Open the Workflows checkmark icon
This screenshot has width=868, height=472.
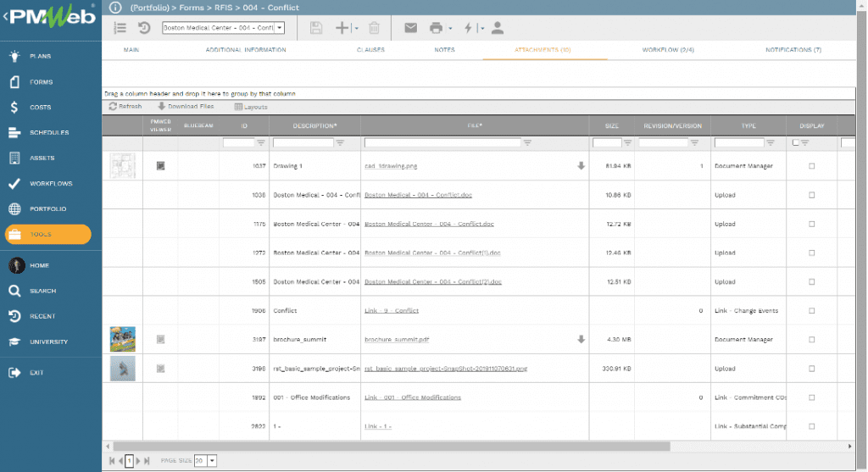[x=14, y=184]
